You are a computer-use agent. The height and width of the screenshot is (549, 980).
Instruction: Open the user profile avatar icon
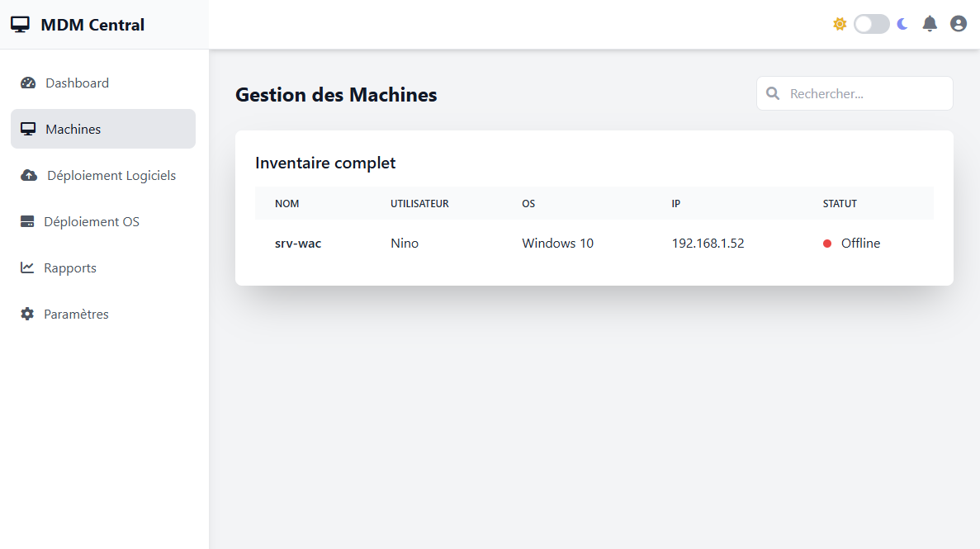click(958, 24)
